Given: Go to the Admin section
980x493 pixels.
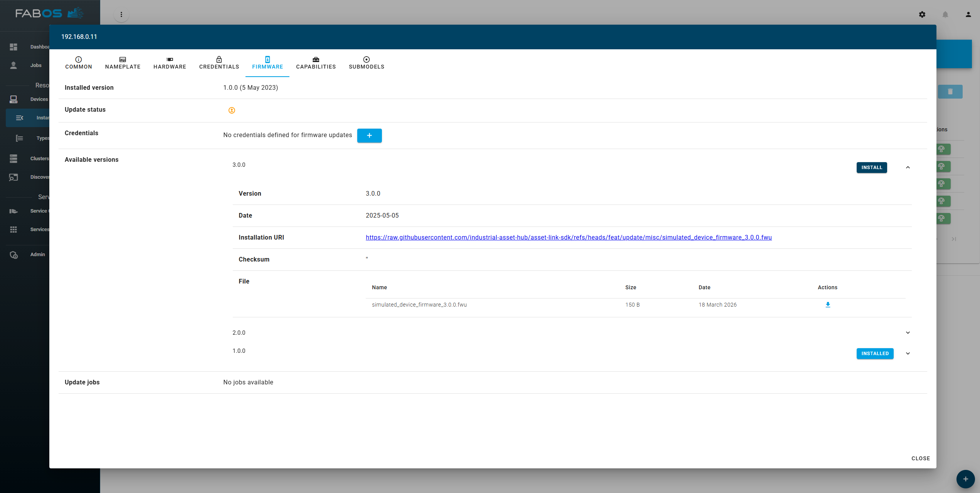Looking at the screenshot, I should click(x=37, y=254).
